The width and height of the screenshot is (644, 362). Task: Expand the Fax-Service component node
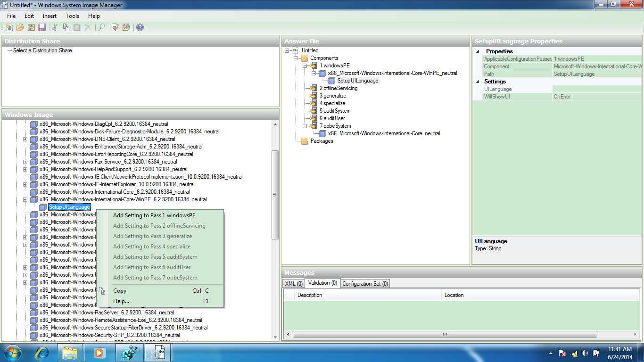(x=25, y=162)
